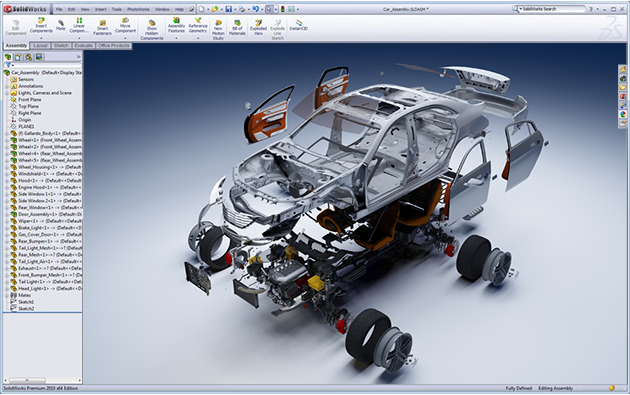
Task: Click the New document icon
Action: (202, 9)
